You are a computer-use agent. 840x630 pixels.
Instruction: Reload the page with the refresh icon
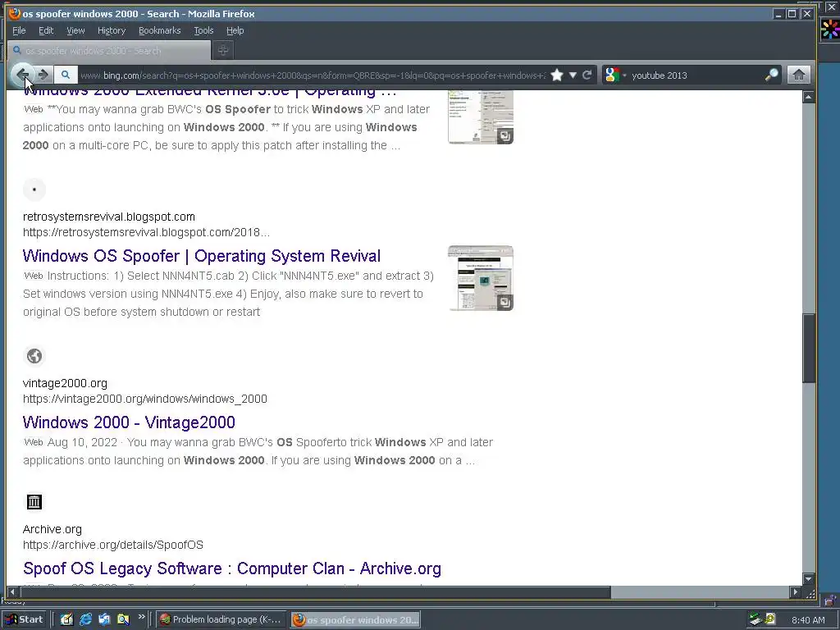(587, 75)
